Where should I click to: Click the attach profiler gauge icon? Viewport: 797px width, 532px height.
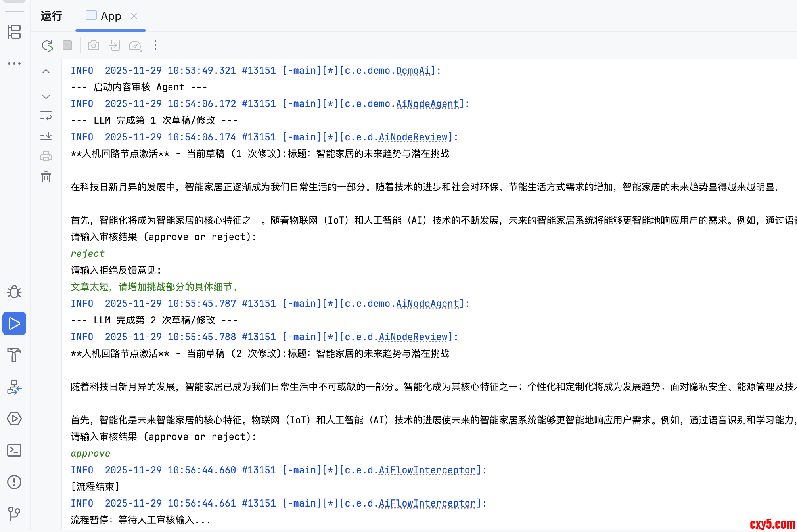[x=135, y=46]
